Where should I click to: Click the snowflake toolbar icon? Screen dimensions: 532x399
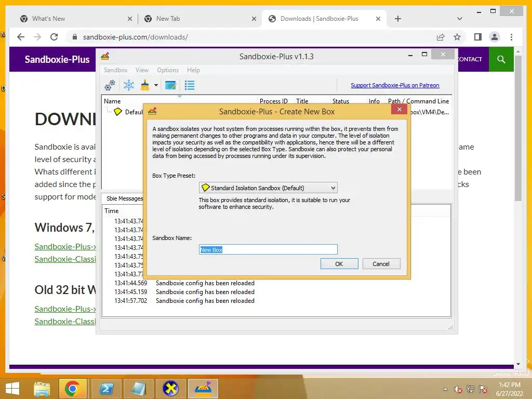point(129,85)
